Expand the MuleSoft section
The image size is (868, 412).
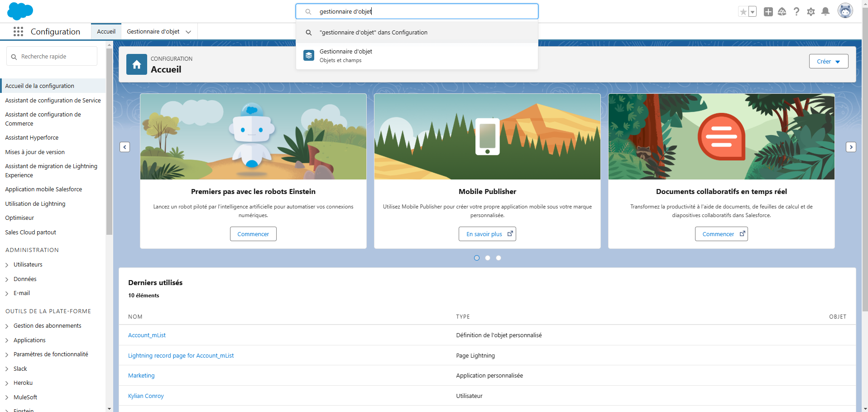click(7, 397)
